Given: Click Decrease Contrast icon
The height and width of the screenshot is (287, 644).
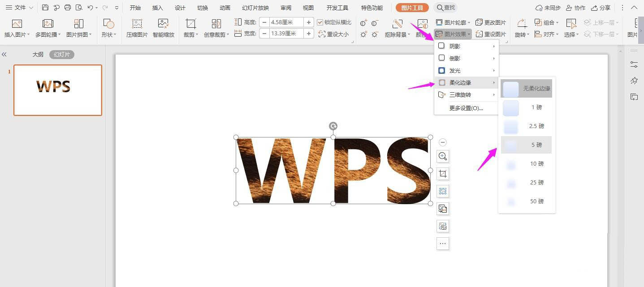Looking at the screenshot, I should [x=375, y=23].
